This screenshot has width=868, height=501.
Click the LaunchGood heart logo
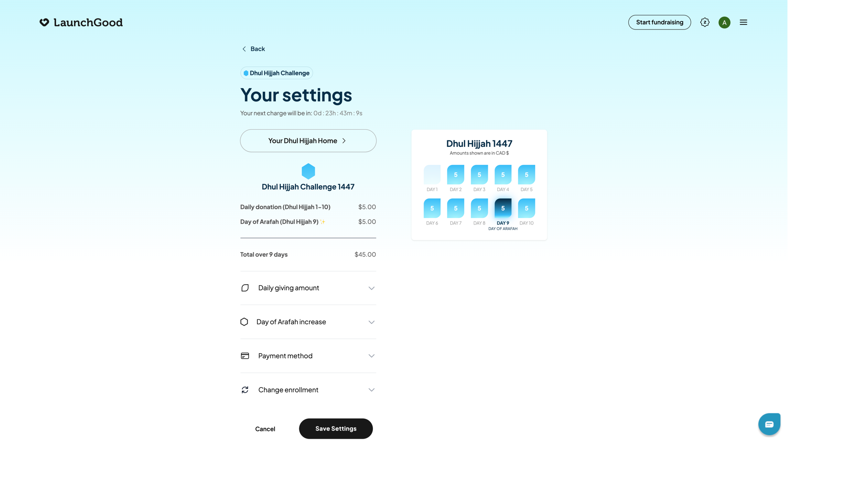coord(44,23)
